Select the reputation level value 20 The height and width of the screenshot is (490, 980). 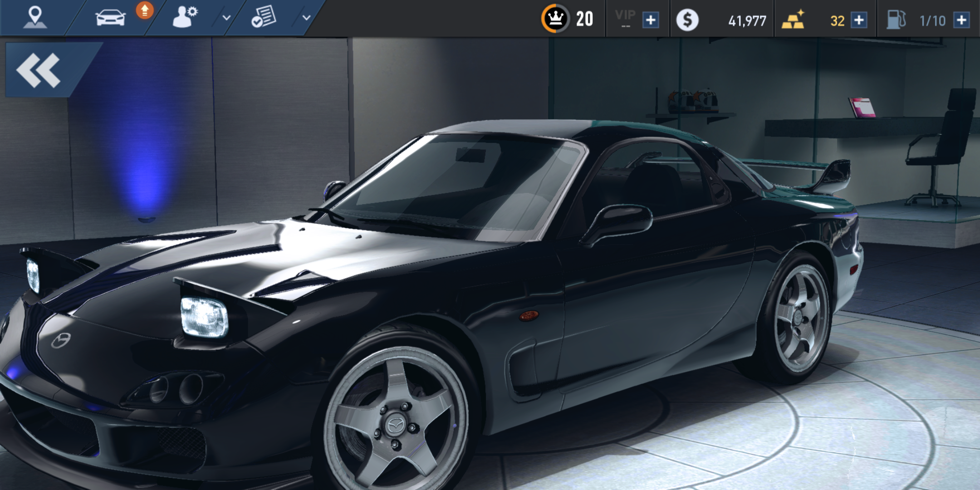point(584,19)
